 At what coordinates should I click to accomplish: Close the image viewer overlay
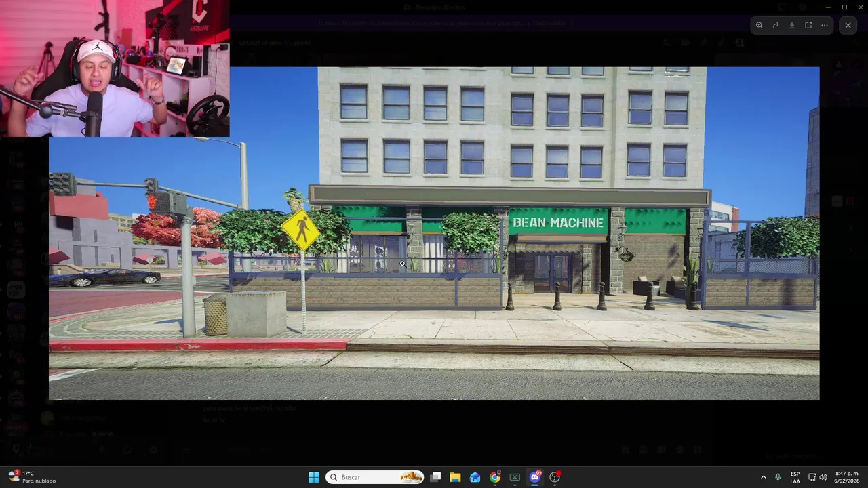click(x=848, y=25)
